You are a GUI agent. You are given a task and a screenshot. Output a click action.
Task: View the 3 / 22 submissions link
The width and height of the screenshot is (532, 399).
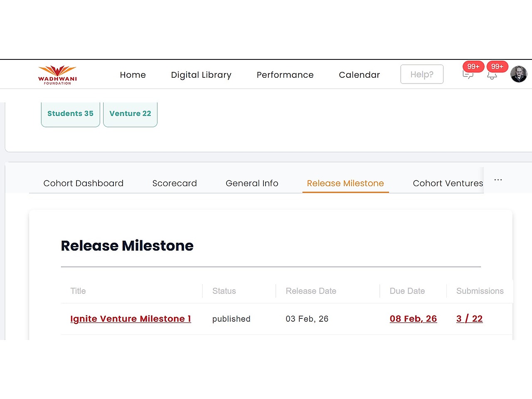point(469,319)
